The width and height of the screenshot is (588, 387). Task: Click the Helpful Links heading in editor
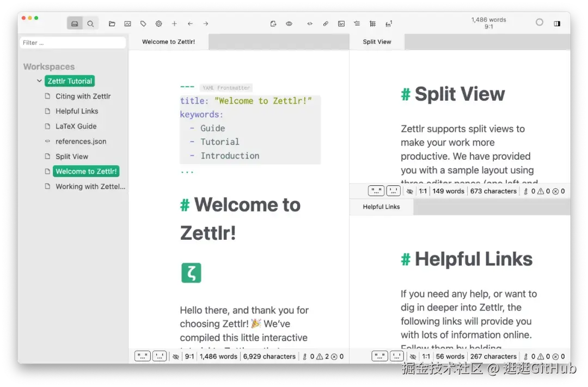coord(474,259)
